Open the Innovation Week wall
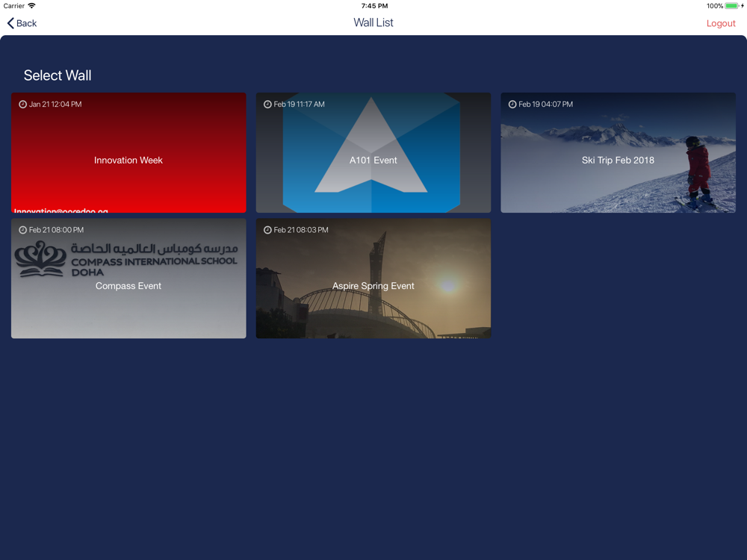The width and height of the screenshot is (747, 560). pos(128,152)
